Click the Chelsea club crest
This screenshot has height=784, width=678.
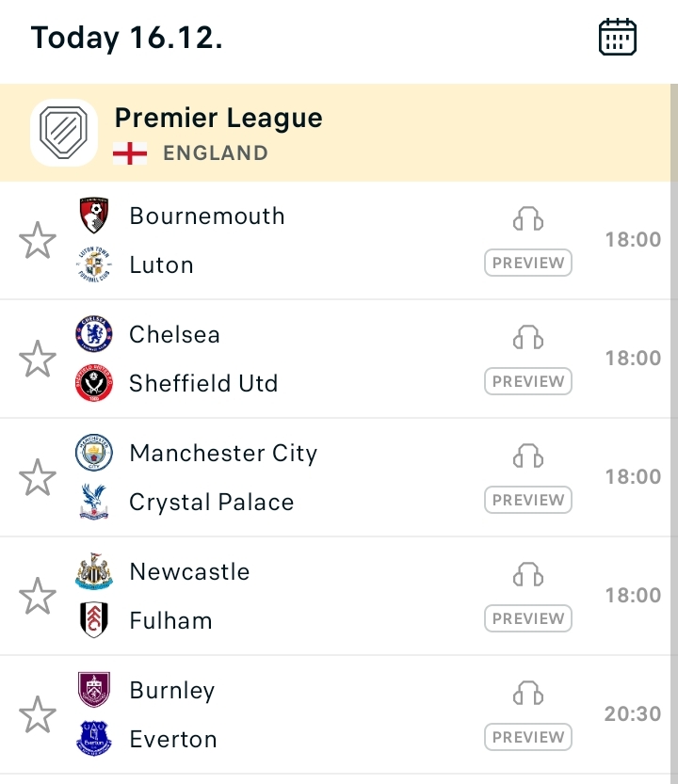pos(94,334)
